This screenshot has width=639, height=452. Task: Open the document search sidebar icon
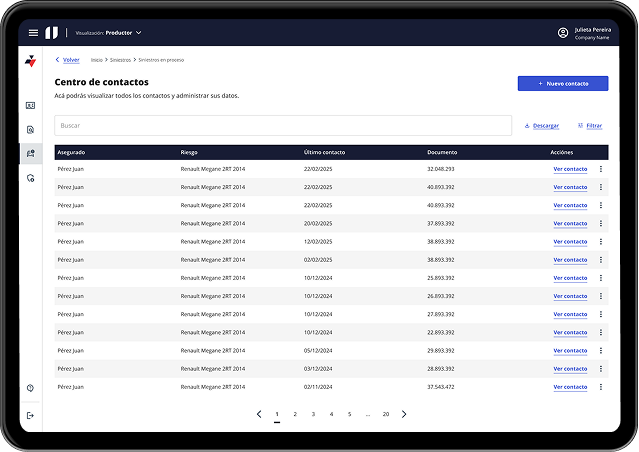coord(30,129)
